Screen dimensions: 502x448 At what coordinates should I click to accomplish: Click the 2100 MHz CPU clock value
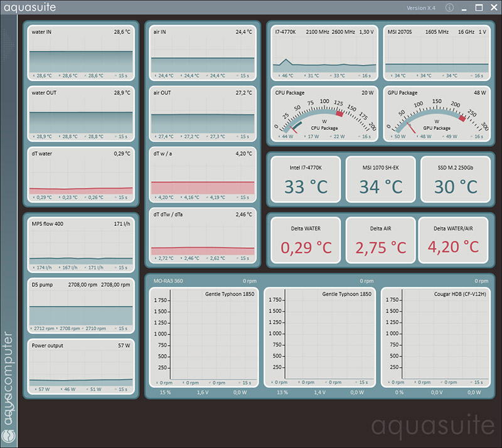click(318, 32)
